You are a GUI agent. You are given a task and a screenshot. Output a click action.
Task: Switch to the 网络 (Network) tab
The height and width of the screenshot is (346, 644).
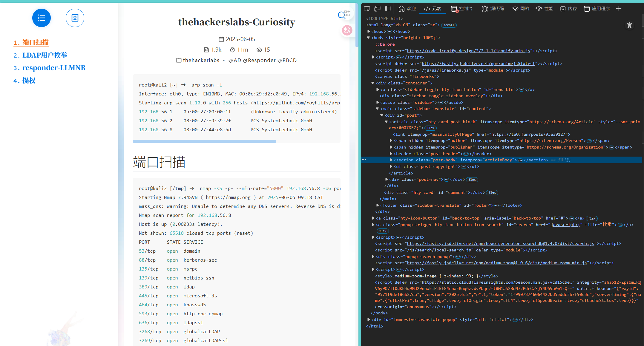(x=520, y=9)
